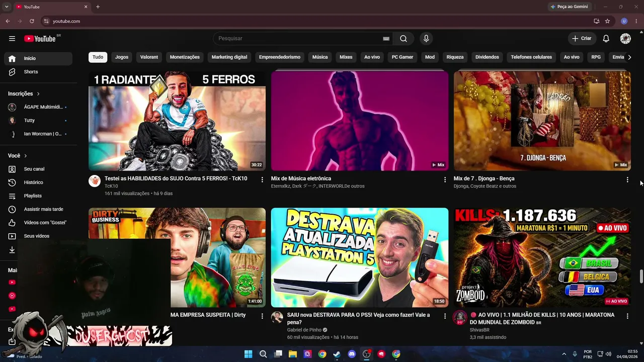Viewport: 644px width, 362px height.
Task: Open Gabriel de Pinho channel avatar
Action: pos(277,317)
